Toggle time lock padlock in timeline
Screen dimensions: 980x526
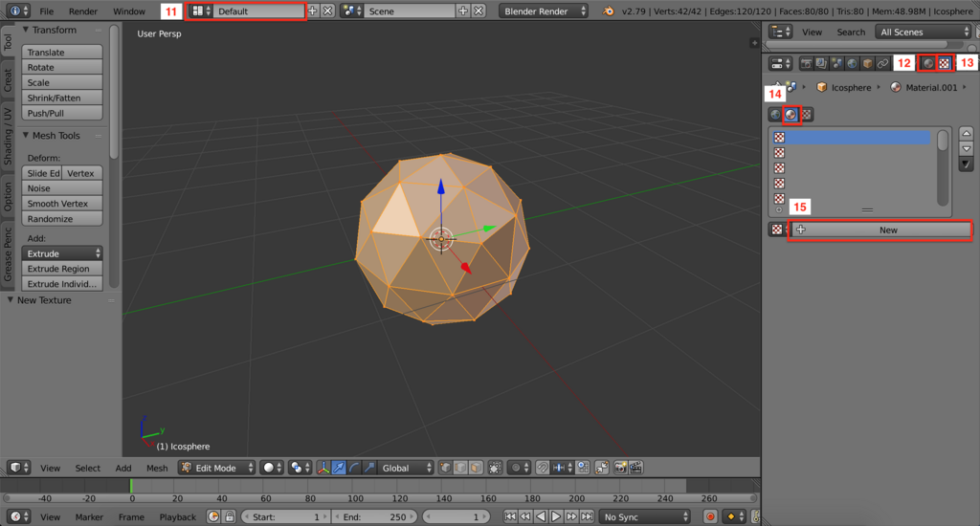coord(230,516)
